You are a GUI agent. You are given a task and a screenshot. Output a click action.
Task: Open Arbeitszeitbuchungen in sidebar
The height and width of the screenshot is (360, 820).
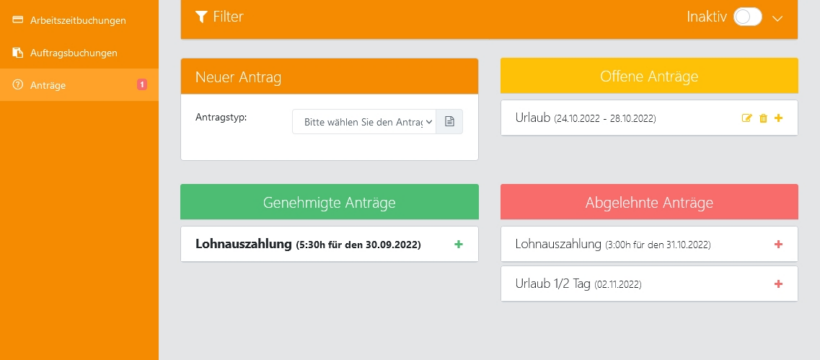[79, 21]
